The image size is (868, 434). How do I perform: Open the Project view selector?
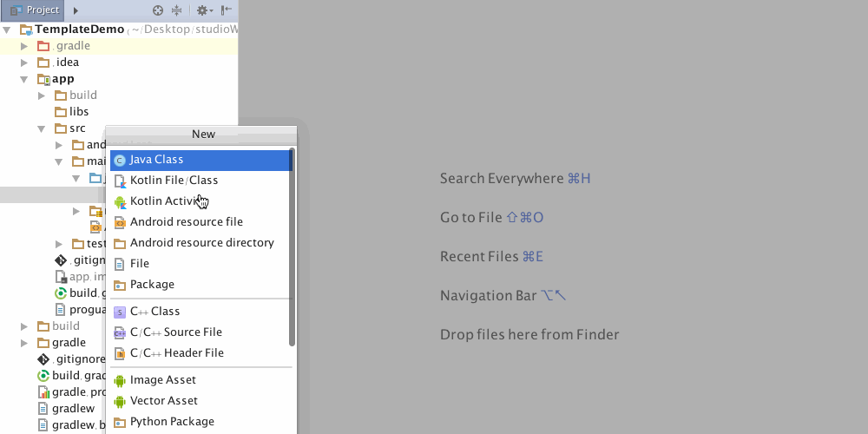[33, 10]
